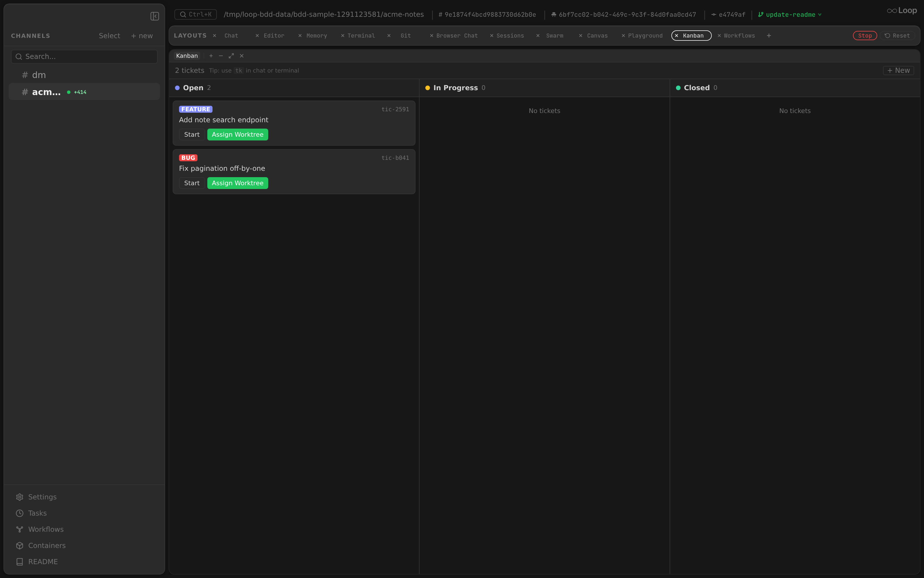Click the Open column header
This screenshot has width=924, height=578.
(x=294, y=88)
